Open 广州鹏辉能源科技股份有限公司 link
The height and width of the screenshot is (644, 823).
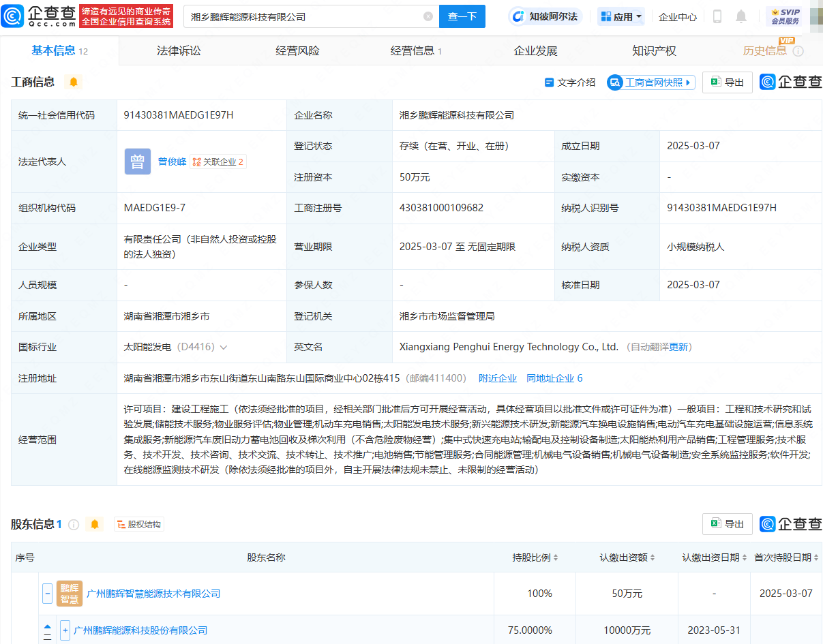[140, 630]
